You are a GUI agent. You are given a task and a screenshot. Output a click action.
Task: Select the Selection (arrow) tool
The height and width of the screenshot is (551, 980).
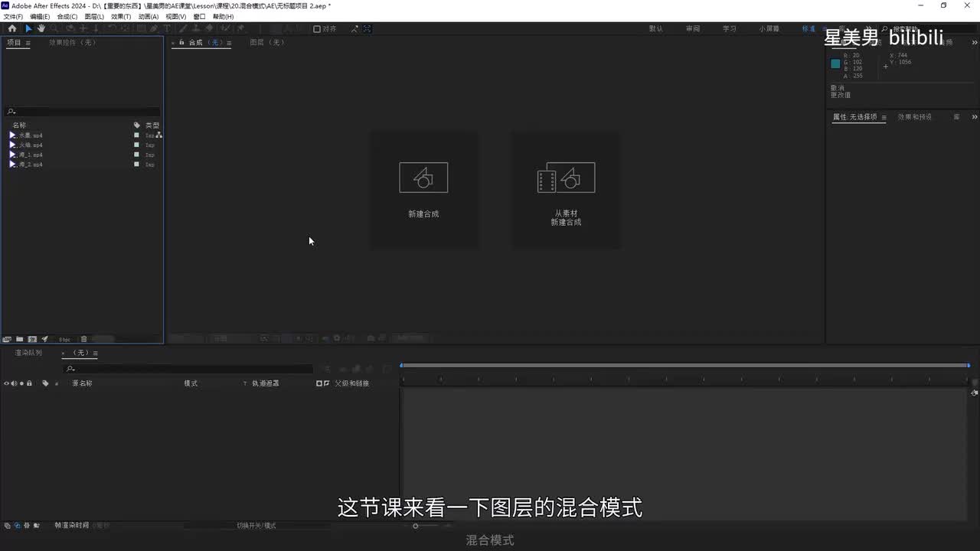click(x=28, y=28)
